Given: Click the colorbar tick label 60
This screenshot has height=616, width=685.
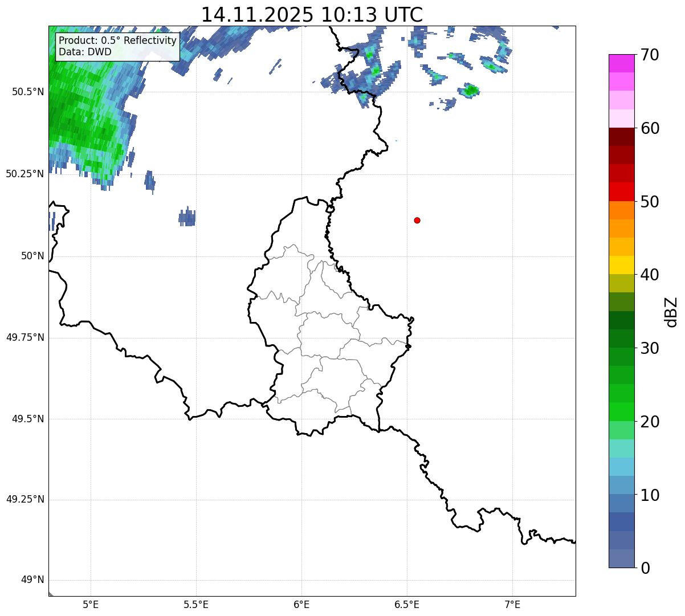Looking at the screenshot, I should pyautogui.click(x=650, y=128).
